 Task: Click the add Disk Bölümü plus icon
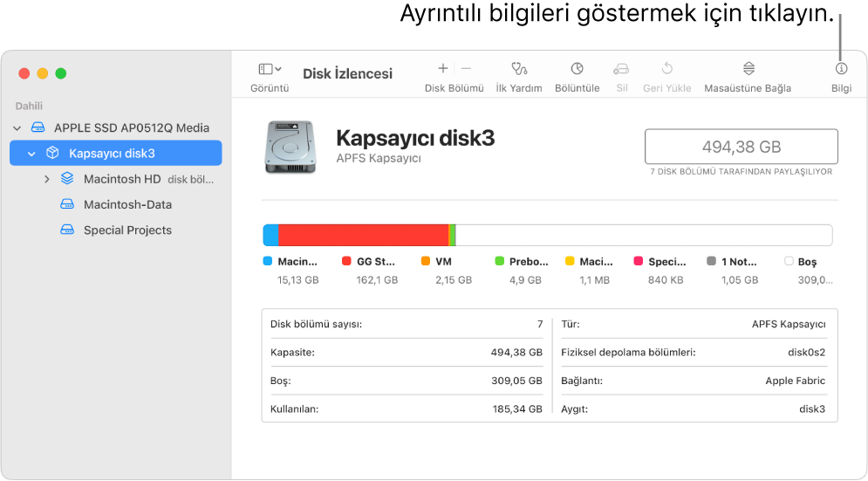[x=443, y=68]
